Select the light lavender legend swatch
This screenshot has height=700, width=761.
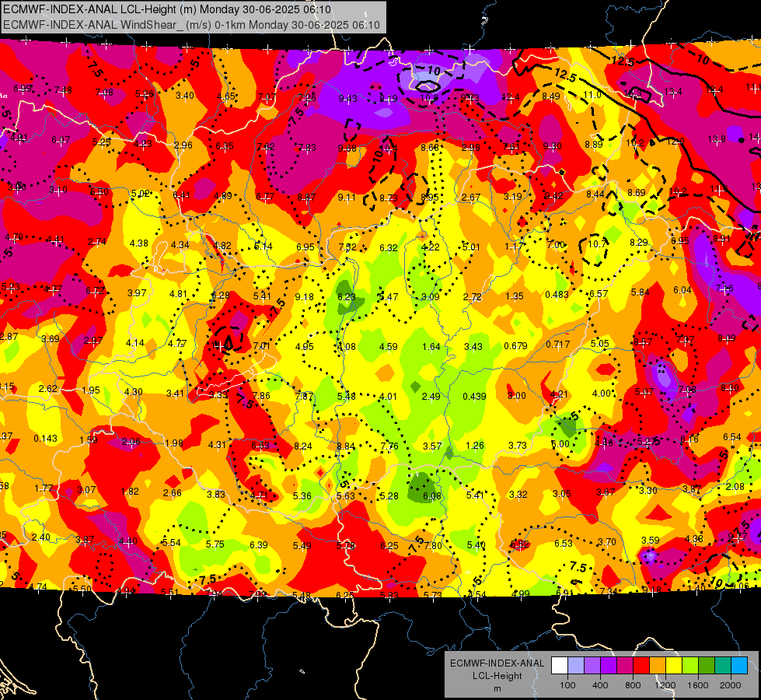click(576, 666)
